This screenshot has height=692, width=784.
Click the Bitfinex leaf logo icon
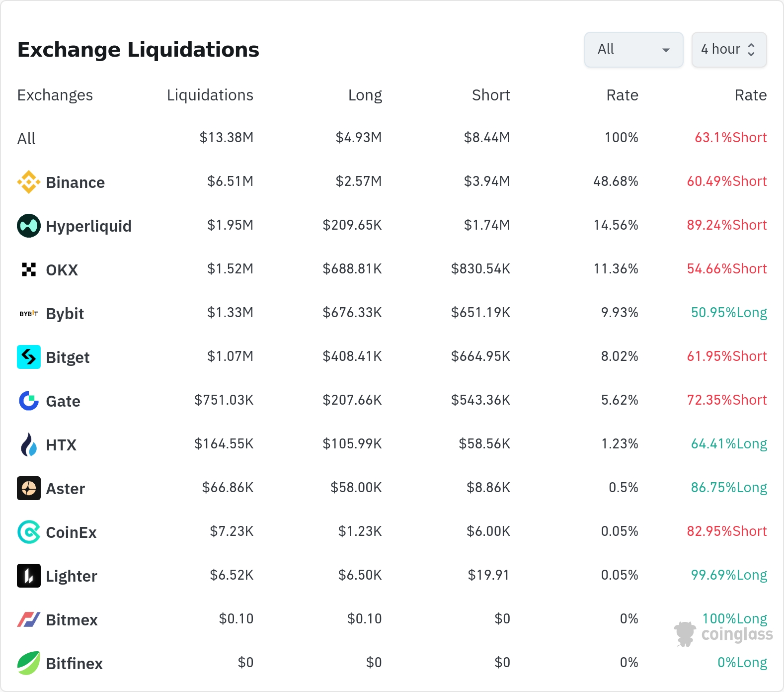[x=29, y=663]
